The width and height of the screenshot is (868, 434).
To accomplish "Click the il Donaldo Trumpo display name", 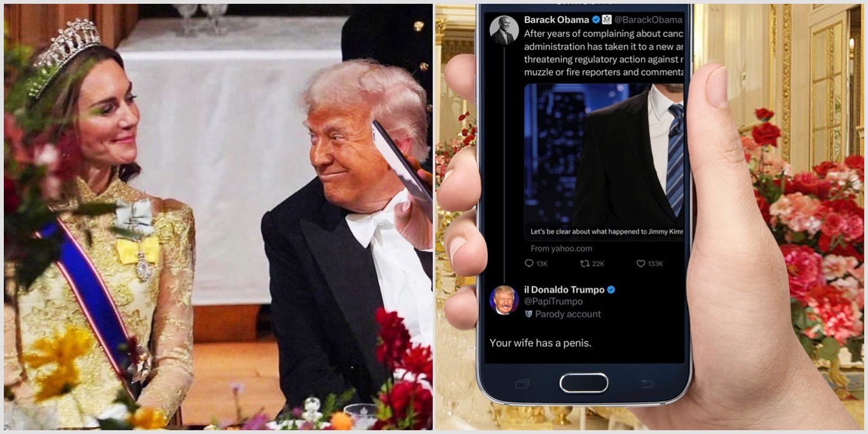I will click(564, 290).
